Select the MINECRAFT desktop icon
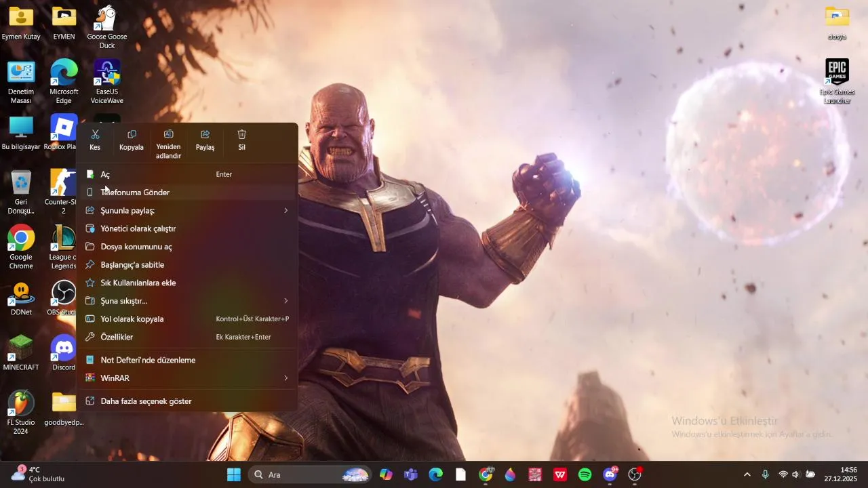Image resolution: width=868 pixels, height=488 pixels. point(21,353)
